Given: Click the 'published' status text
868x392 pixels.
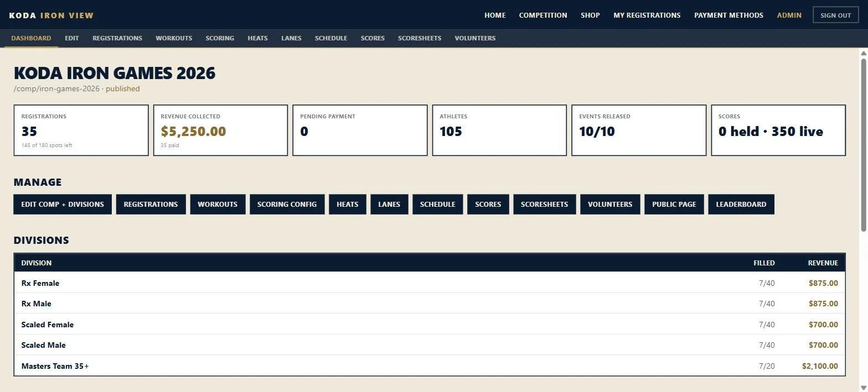Looking at the screenshot, I should pyautogui.click(x=123, y=88).
